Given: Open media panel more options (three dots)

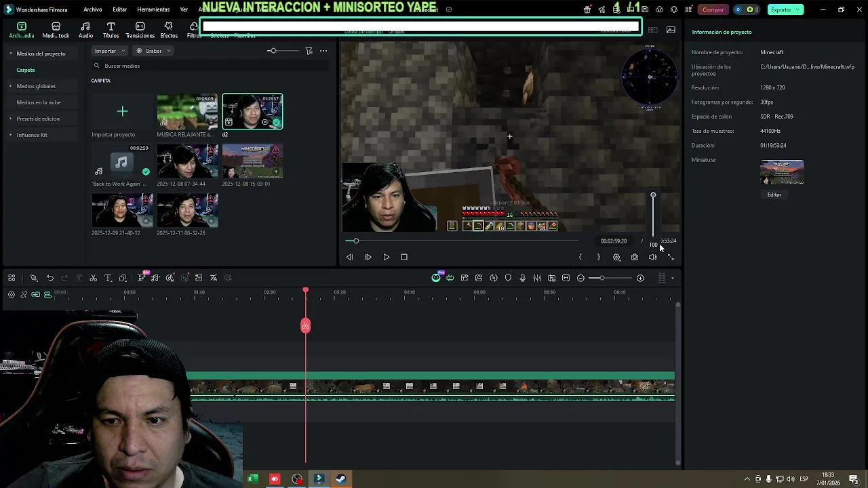Looking at the screenshot, I should [323, 51].
